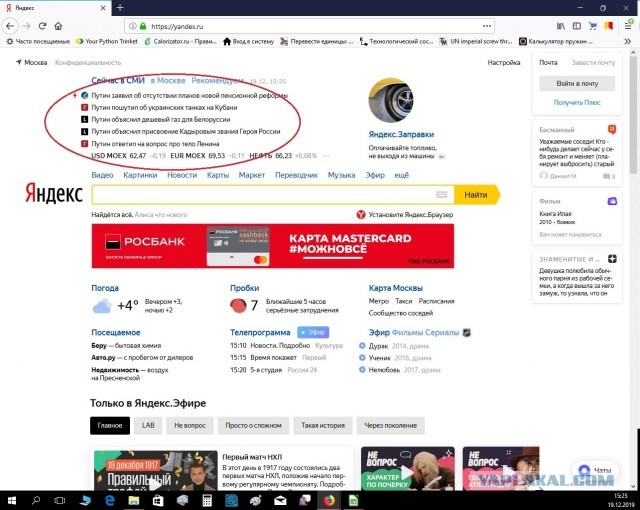This screenshot has width=640, height=510.
Task: Open the Your Python Trinket bookmark
Action: click(107, 41)
